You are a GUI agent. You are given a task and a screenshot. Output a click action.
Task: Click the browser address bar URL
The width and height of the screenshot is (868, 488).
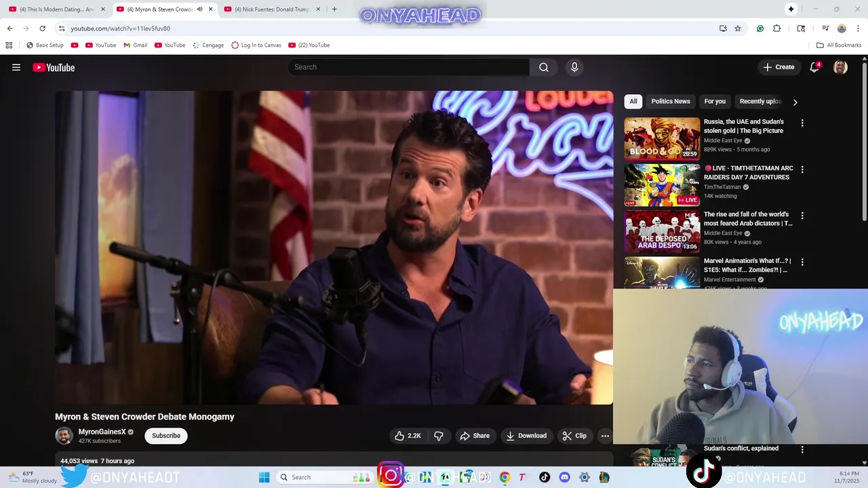pyautogui.click(x=121, y=28)
